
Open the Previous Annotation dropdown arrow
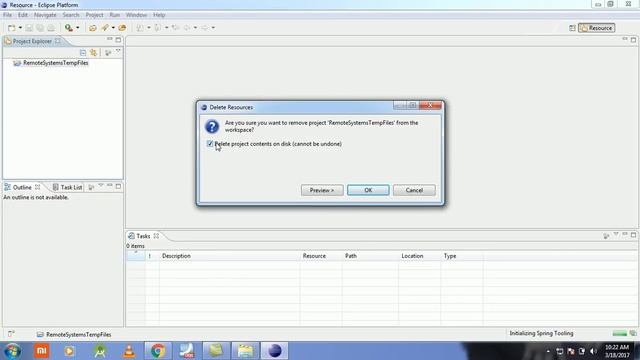pyautogui.click(x=167, y=28)
